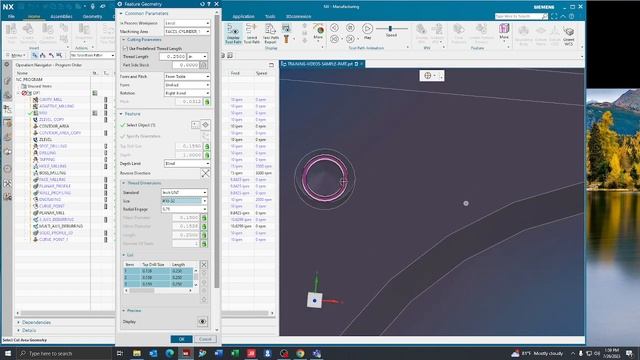
Task: Collapse the Common Parameters section
Action: (121, 13)
